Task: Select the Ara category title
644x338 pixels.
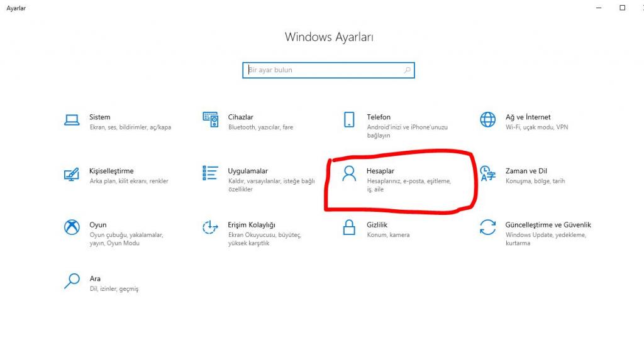Action: point(96,278)
